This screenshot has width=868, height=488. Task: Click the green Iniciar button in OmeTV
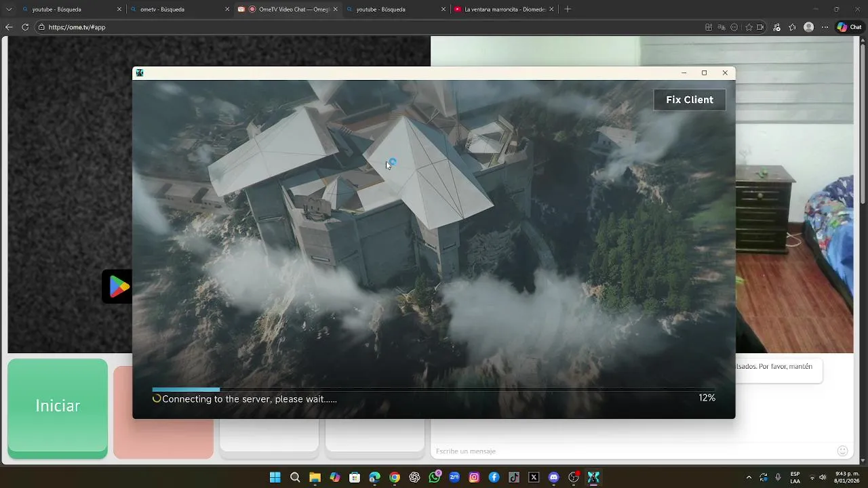(x=58, y=406)
